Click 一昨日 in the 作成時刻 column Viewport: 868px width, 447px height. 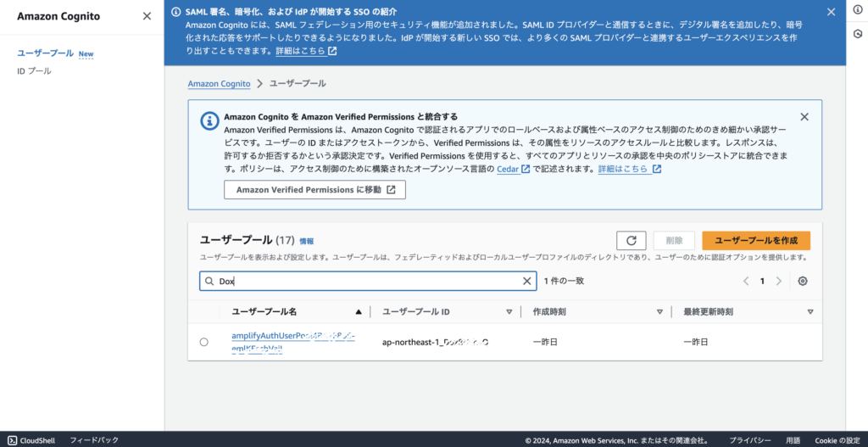tap(545, 343)
